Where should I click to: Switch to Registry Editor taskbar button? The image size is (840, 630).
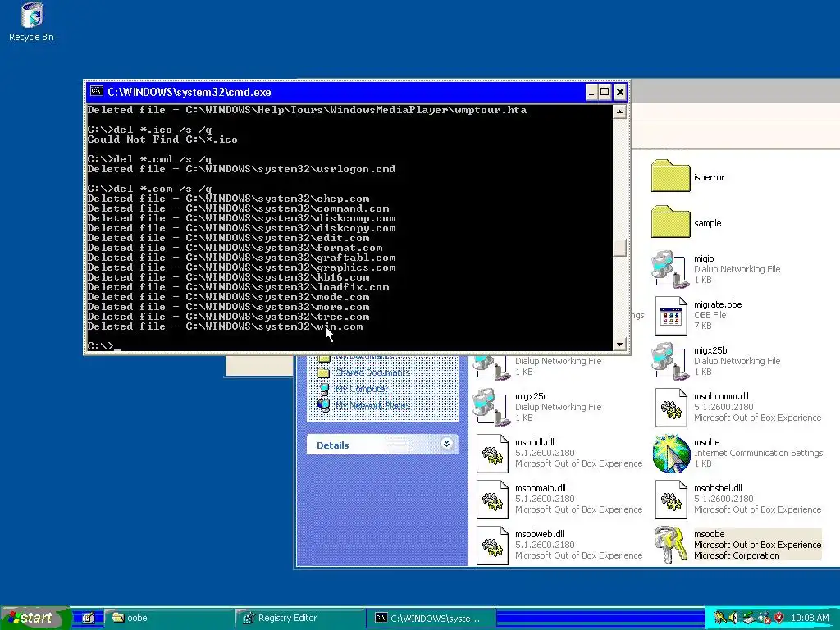point(300,618)
